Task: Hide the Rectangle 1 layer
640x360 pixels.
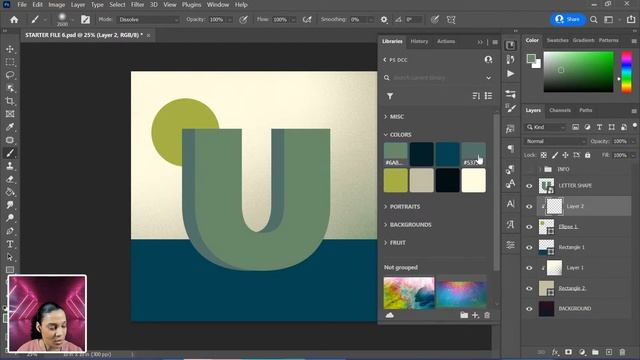Action: [x=529, y=247]
